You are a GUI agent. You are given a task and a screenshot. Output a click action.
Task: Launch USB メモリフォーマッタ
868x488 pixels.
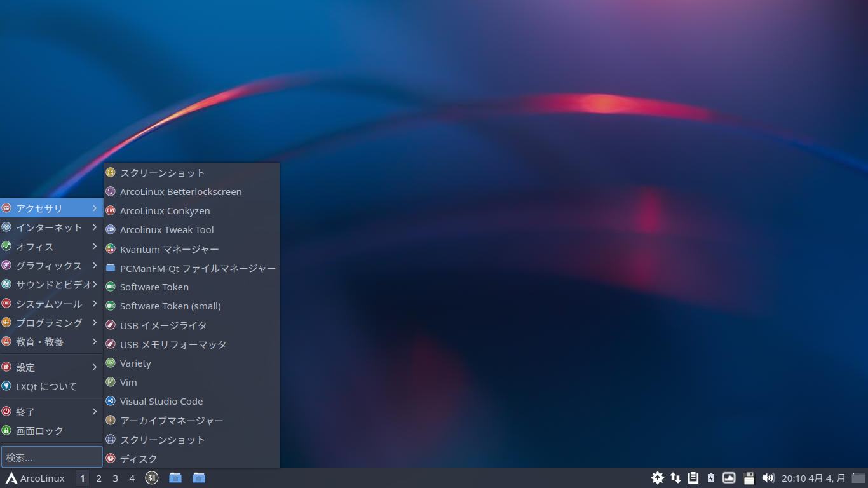coord(191,344)
